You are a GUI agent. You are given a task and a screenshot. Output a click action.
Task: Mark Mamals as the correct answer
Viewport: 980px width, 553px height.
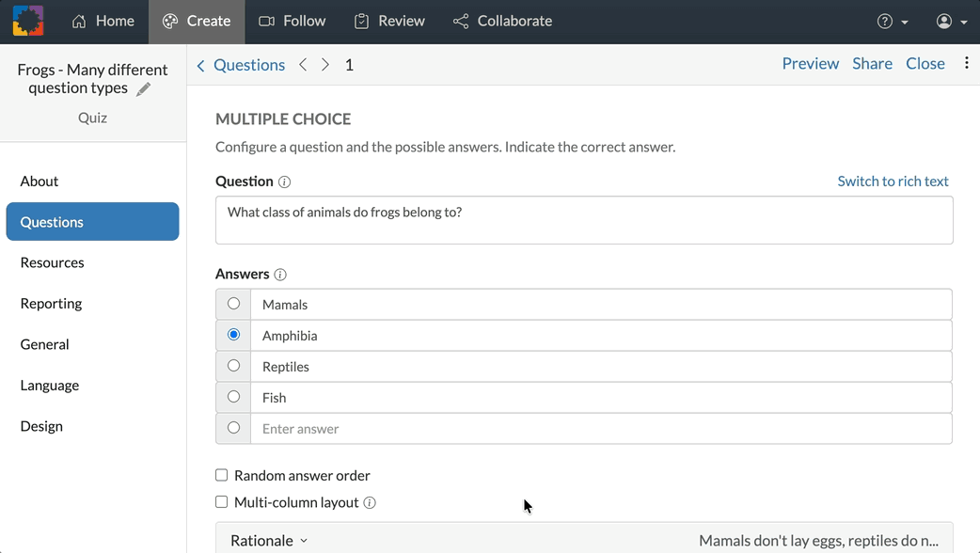233,304
